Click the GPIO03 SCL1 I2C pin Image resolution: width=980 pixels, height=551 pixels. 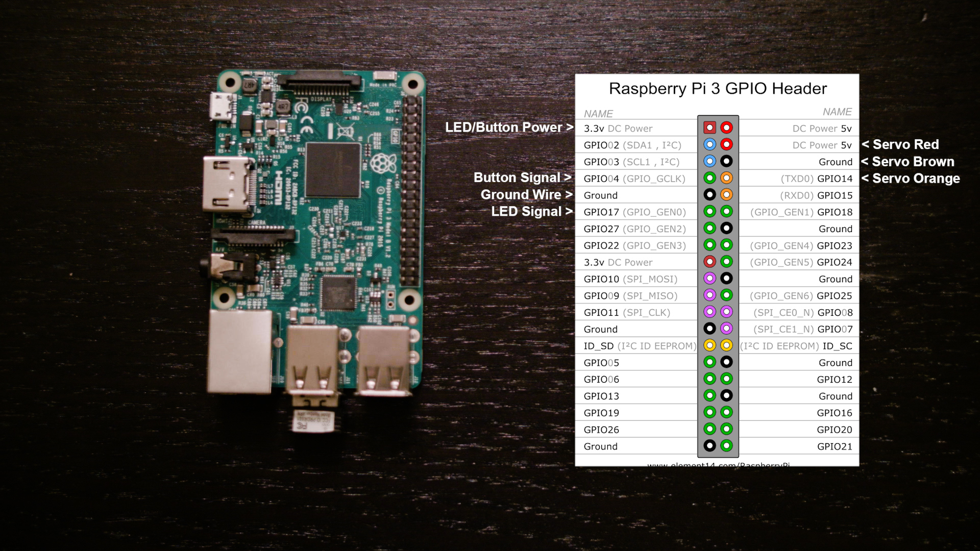point(708,161)
